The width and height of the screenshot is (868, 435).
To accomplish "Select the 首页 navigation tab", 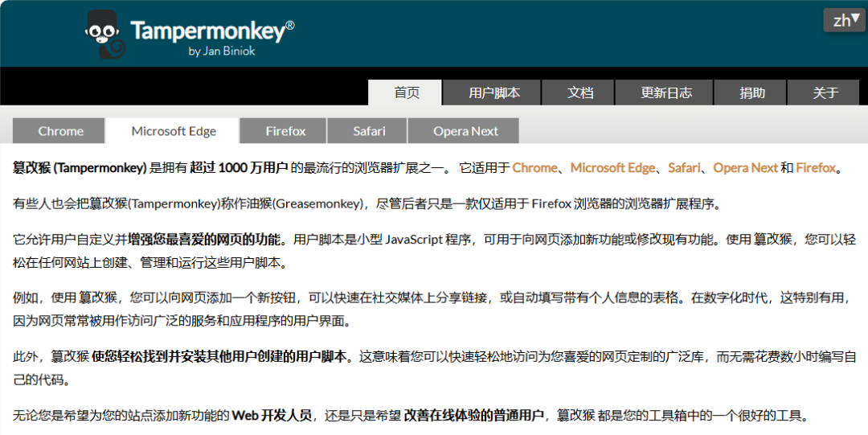I will coord(405,92).
